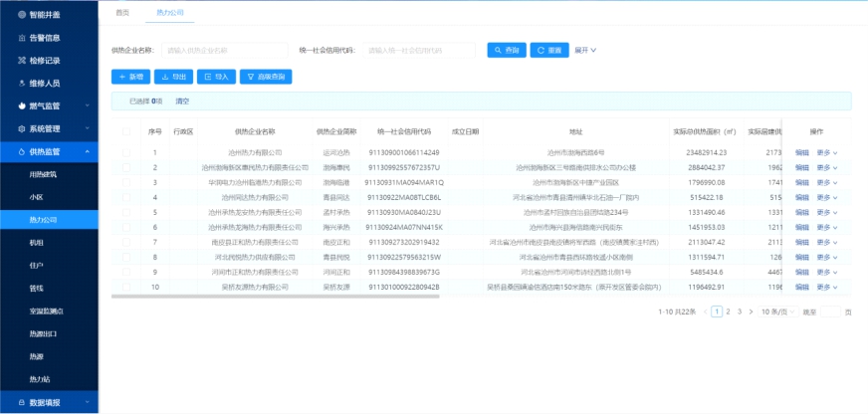Click the 系统管理 gear icon in sidebar
Screen dimensions: 868x414
point(22,128)
